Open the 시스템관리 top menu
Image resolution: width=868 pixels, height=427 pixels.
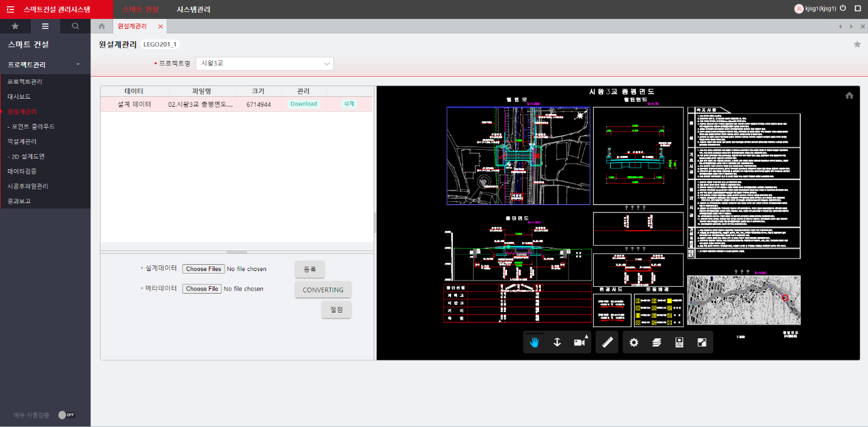194,9
